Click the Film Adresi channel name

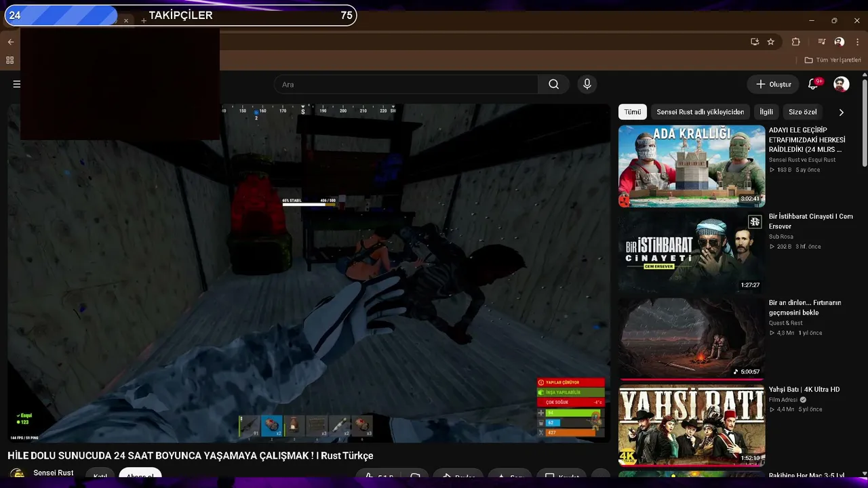pyautogui.click(x=783, y=400)
